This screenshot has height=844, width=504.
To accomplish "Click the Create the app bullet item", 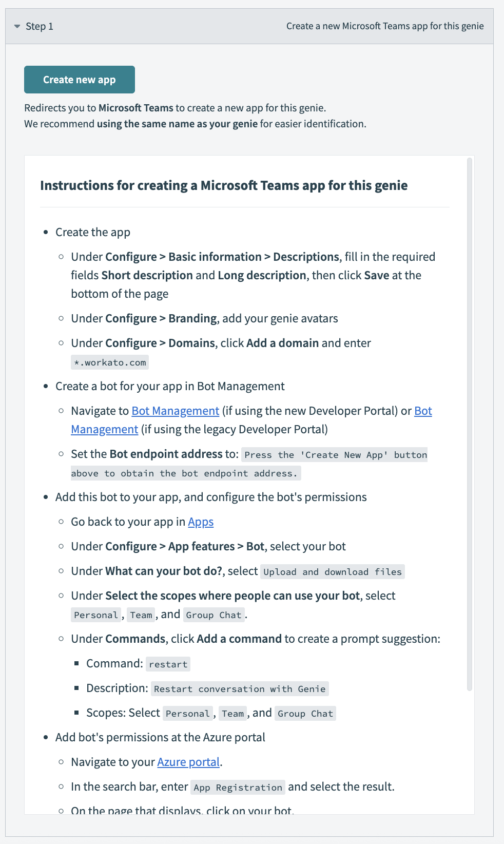I will point(92,232).
